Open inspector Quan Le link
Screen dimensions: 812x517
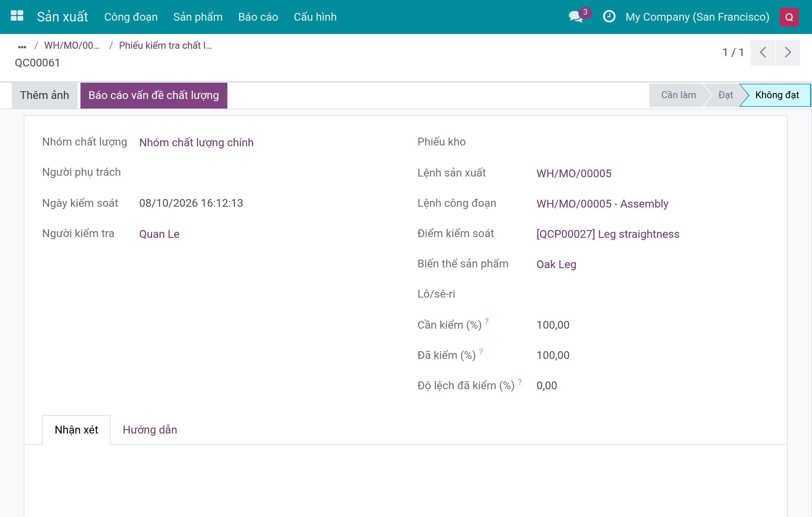pyautogui.click(x=159, y=234)
